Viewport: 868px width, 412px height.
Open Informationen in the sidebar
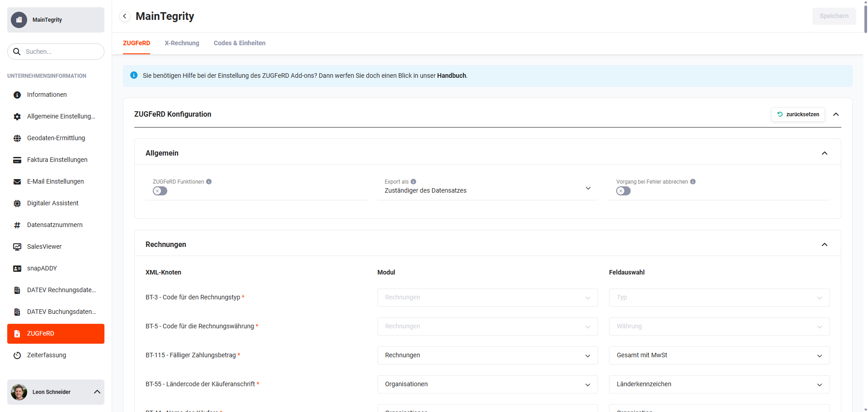tap(56, 95)
